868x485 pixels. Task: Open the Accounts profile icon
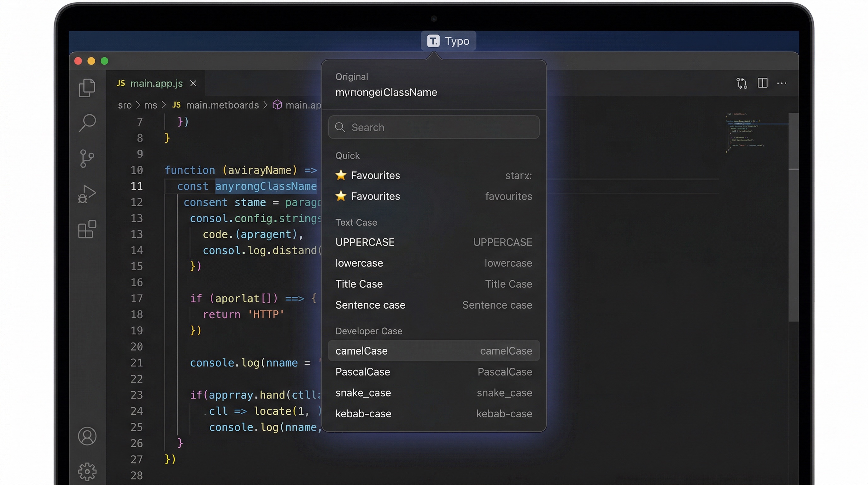click(x=87, y=436)
